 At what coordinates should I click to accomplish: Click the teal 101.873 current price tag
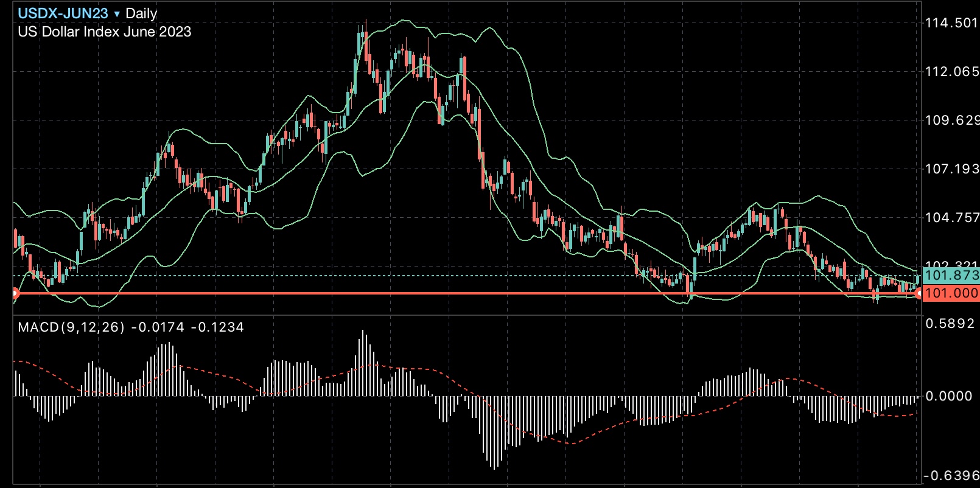tap(951, 275)
